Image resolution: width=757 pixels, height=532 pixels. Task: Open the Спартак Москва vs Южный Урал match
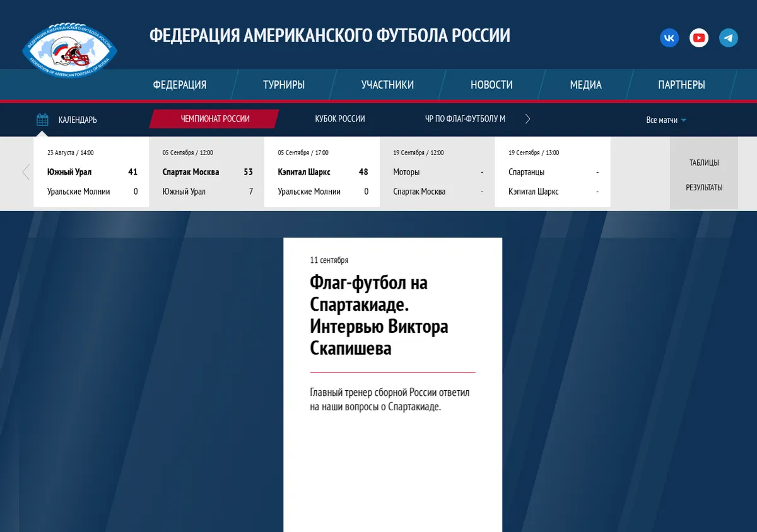(x=207, y=172)
